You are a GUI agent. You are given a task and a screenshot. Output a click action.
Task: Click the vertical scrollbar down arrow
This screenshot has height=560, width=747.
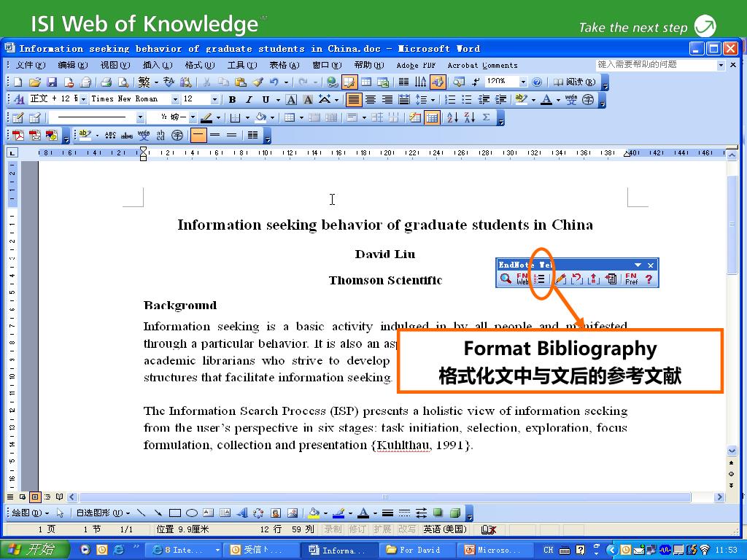pyautogui.click(x=732, y=451)
